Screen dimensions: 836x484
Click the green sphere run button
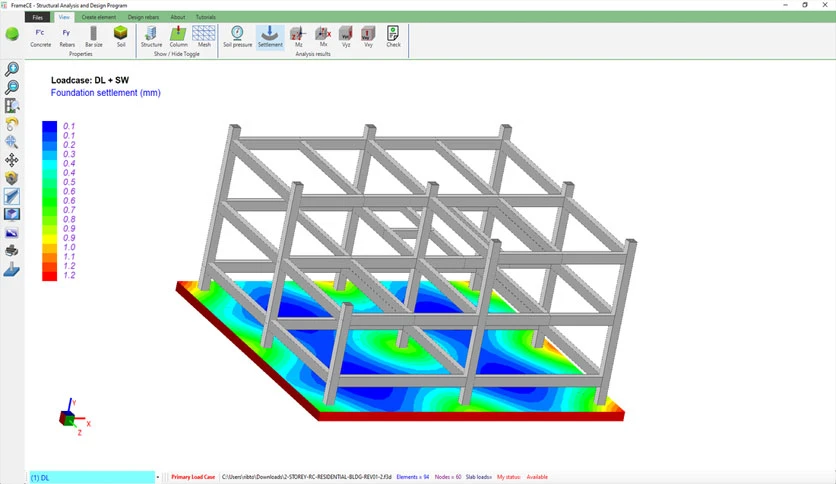[x=12, y=35]
